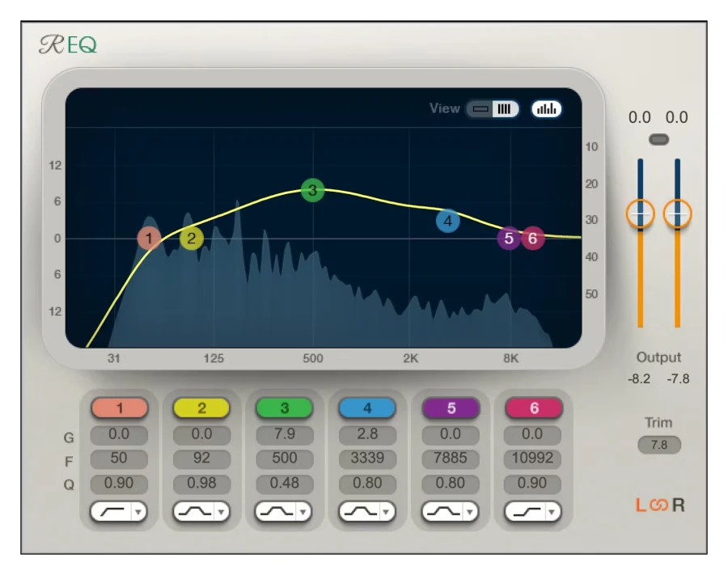Toggle band 5 purple on/off button
The height and width of the screenshot is (575, 728).
coord(451,408)
